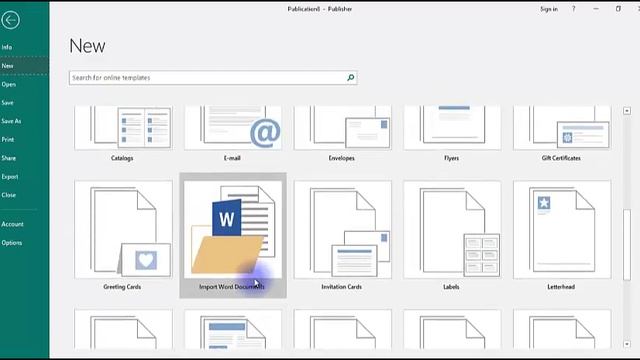Click the Sign in link
640x360 pixels.
(549, 9)
